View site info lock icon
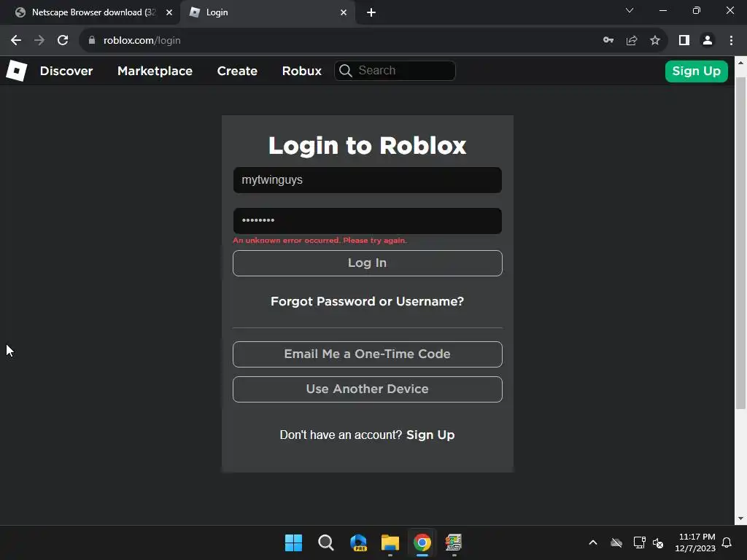Screen dimensions: 747x560 [92, 41]
